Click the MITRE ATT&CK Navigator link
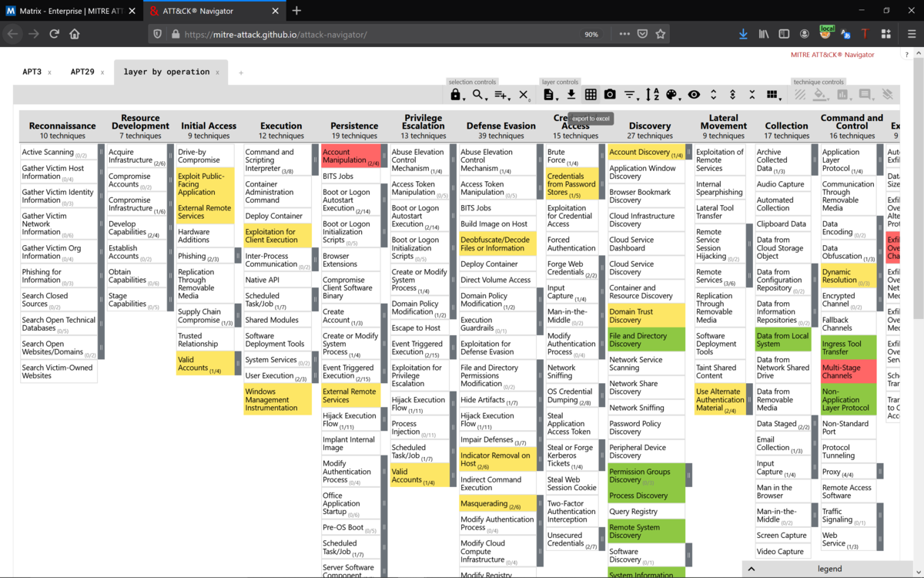Screen dimensions: 924x578 [832, 55]
